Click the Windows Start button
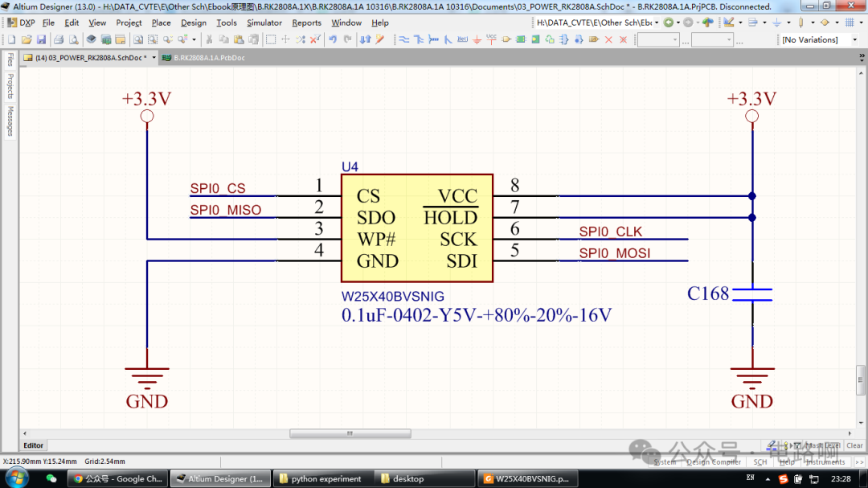This screenshot has height=488, width=868. (x=16, y=478)
